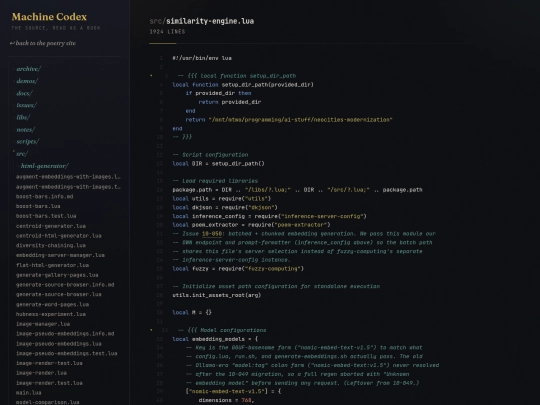Toggle fold marker beside Model configurations
The height and width of the screenshot is (405, 540).
[x=151, y=330]
